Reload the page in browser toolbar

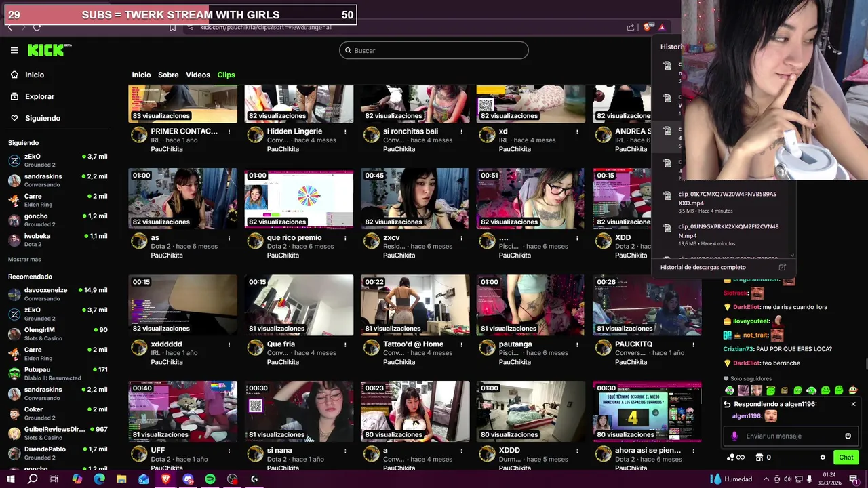click(x=37, y=27)
